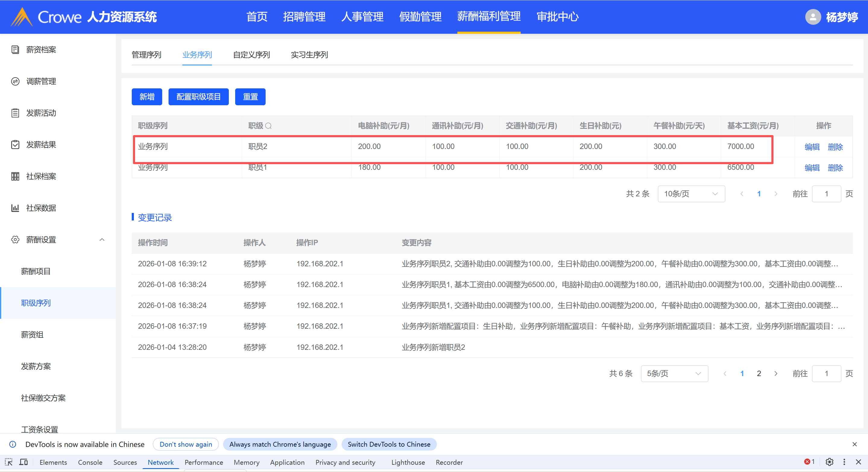This screenshot has width=868, height=472.
Task: Click the 社保数据 bar chart icon
Action: point(15,208)
